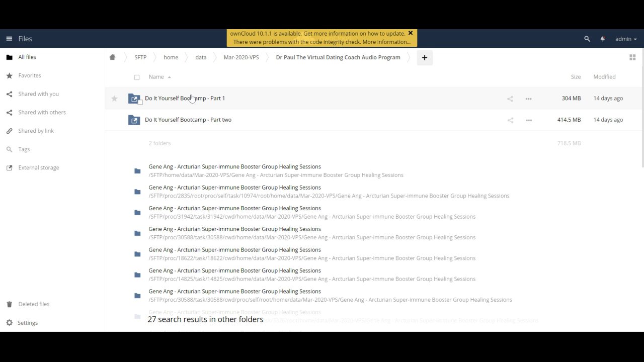
Task: Open the notifications bell
Action: pos(603,39)
